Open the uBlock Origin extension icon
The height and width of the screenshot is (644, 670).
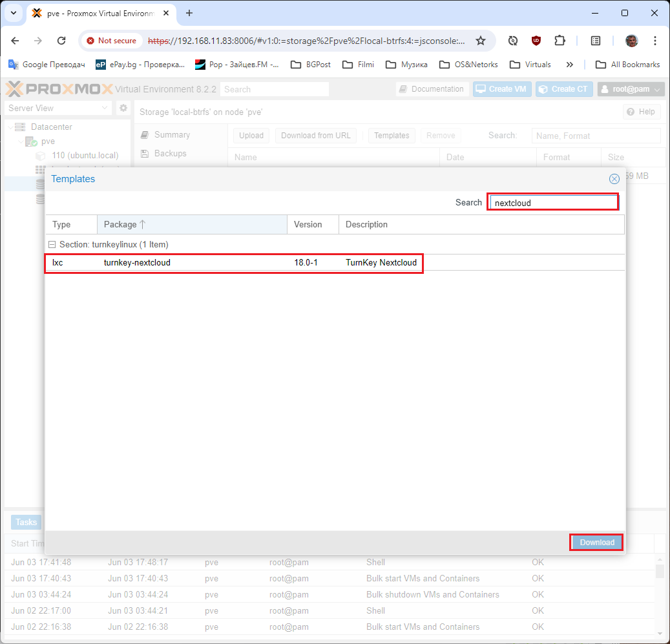tap(536, 41)
